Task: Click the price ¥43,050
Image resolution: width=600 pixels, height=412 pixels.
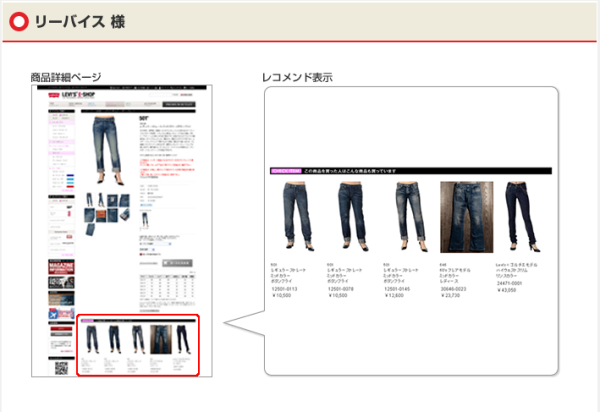Action: tap(507, 290)
